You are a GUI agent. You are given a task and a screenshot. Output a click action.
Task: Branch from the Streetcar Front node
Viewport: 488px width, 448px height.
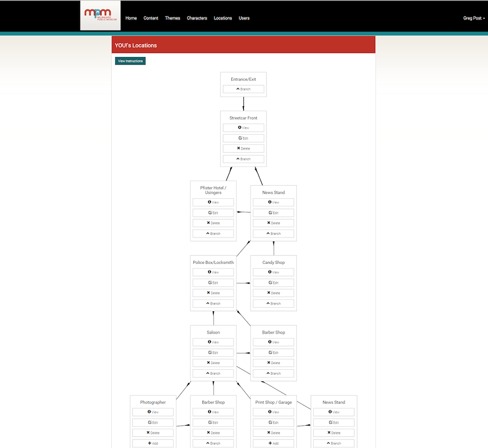coord(243,159)
